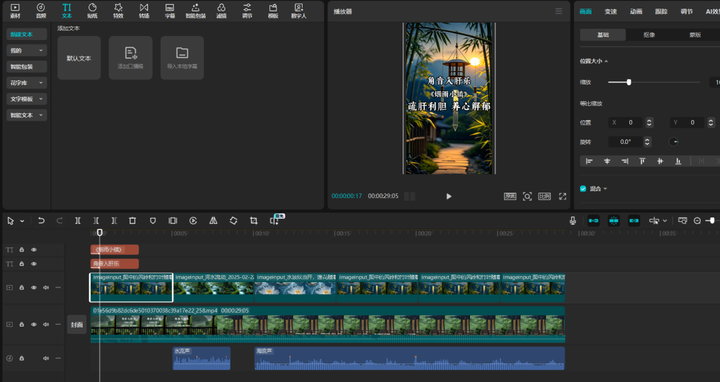Screen dimensions: 720x382
Task: Add the 默认文本 default text card
Action: 79,58
